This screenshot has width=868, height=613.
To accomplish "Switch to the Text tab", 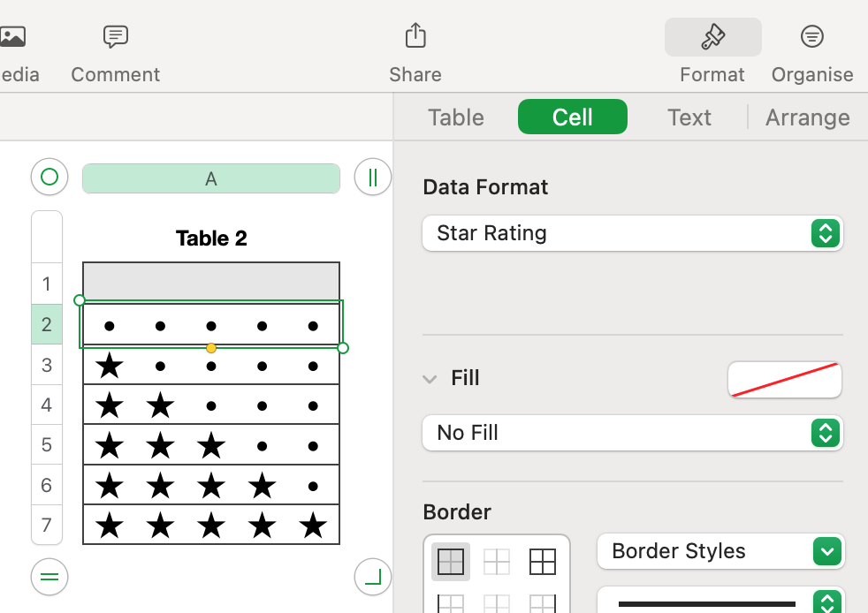I will (x=689, y=117).
